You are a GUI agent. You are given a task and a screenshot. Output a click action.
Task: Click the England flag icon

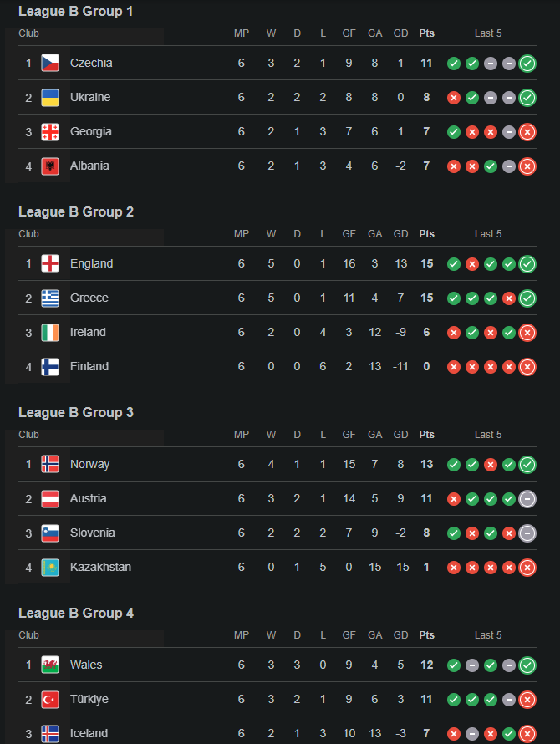[50, 263]
